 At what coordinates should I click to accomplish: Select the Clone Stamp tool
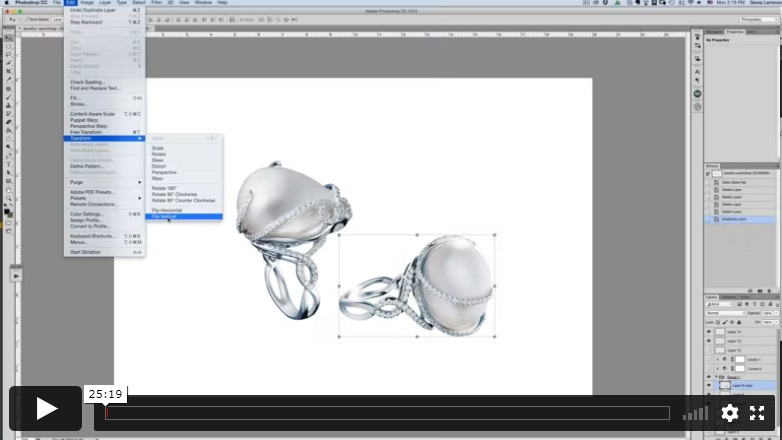[x=9, y=105]
